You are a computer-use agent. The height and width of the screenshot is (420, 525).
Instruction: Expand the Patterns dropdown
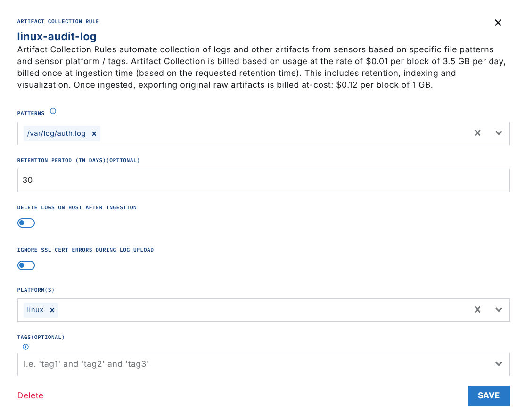click(x=499, y=133)
